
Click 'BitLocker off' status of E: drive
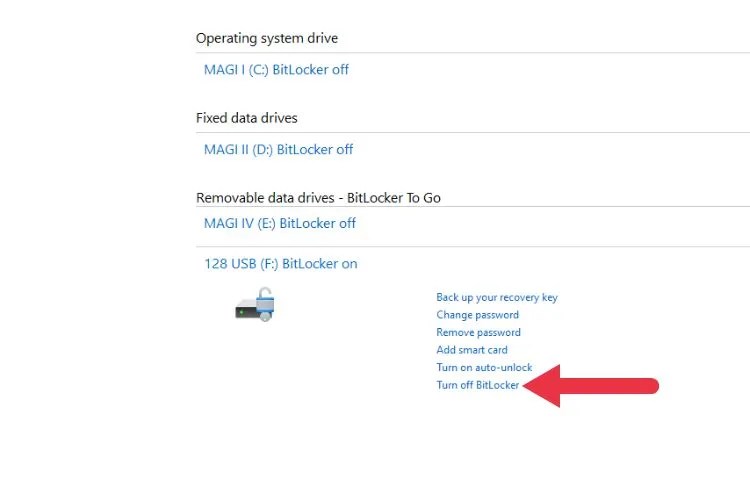click(x=318, y=223)
